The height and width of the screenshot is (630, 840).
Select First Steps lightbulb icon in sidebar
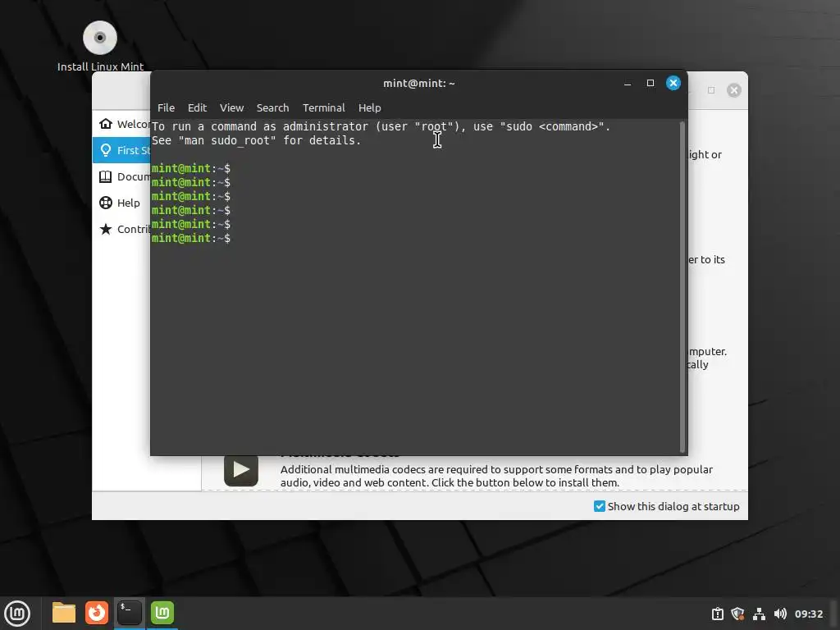(106, 150)
